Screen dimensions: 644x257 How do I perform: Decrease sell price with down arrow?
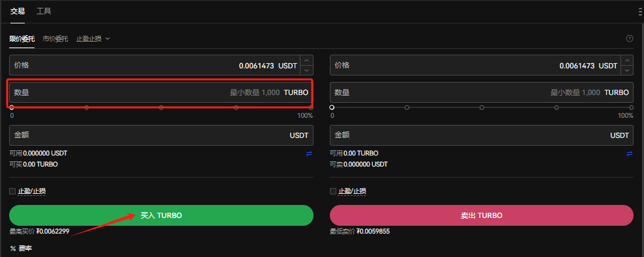tap(627, 70)
